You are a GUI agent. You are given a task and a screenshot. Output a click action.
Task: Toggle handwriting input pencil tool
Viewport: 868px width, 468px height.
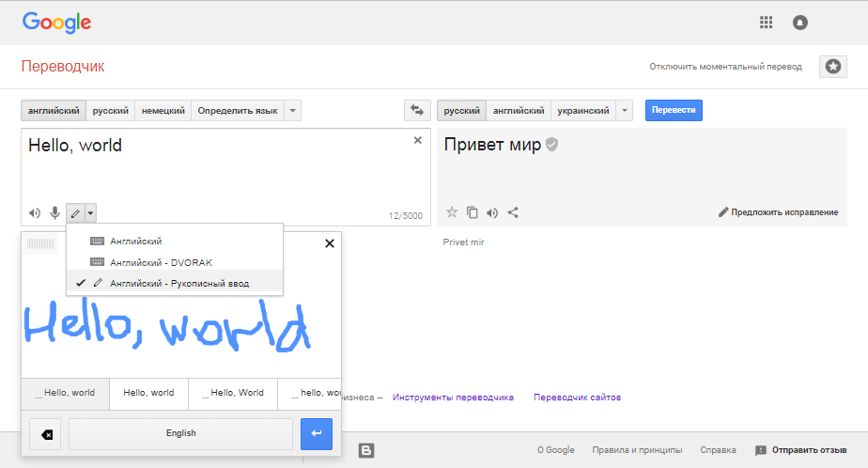(x=75, y=212)
